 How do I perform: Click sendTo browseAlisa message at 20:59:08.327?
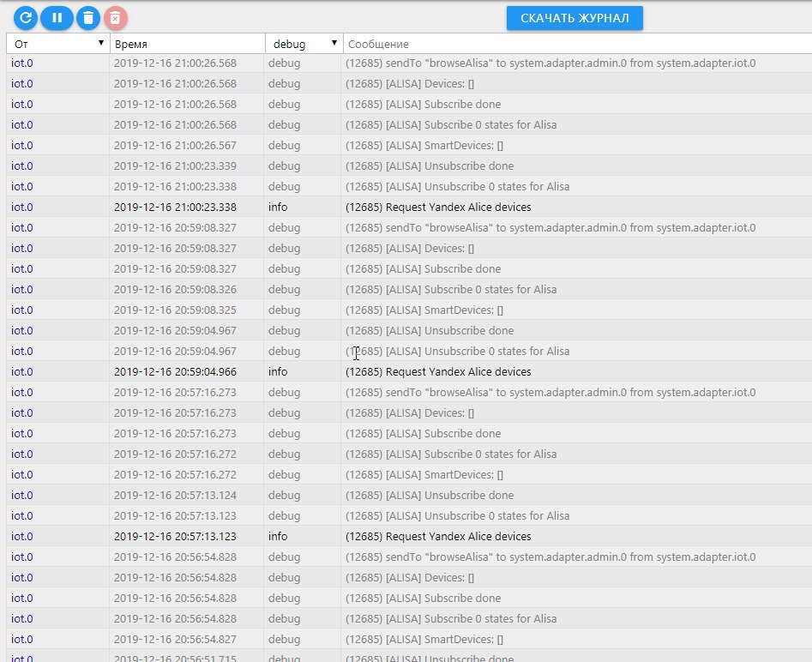click(550, 228)
